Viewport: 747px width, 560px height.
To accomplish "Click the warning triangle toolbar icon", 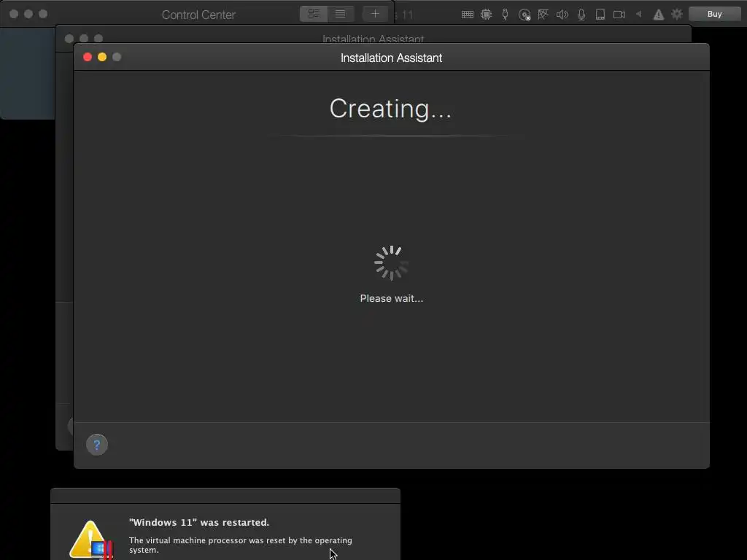I will tap(659, 15).
